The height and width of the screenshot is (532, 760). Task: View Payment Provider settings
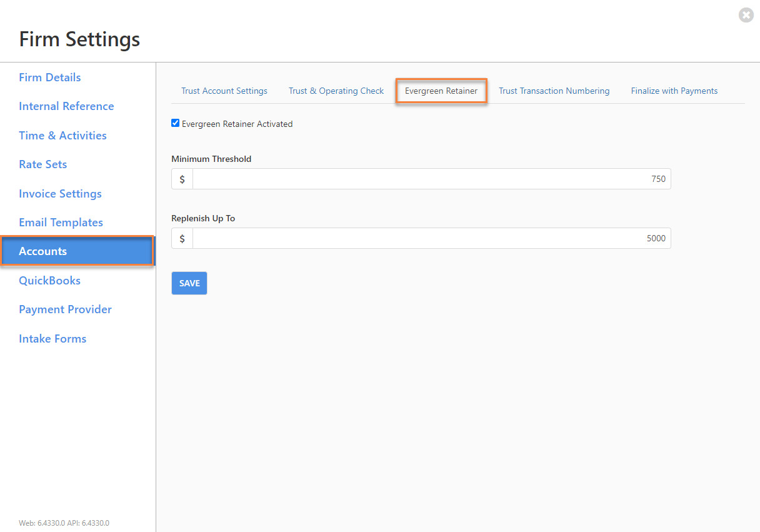pyautogui.click(x=65, y=309)
